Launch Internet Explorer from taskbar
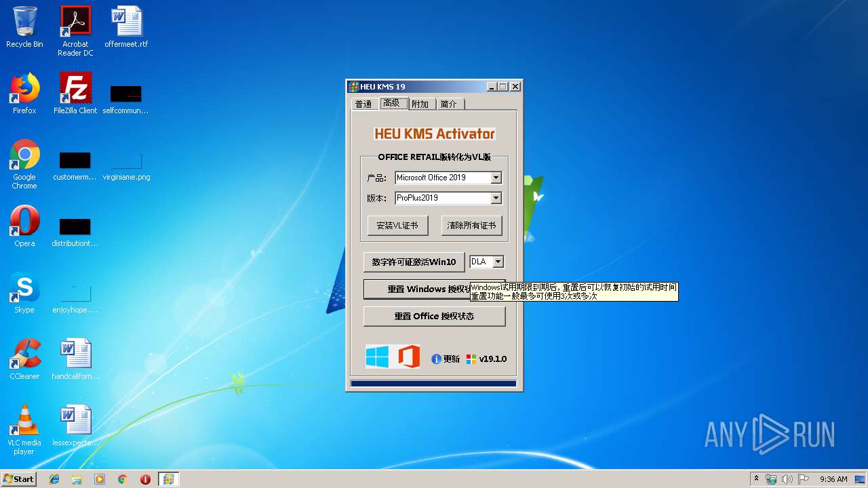 (x=54, y=479)
